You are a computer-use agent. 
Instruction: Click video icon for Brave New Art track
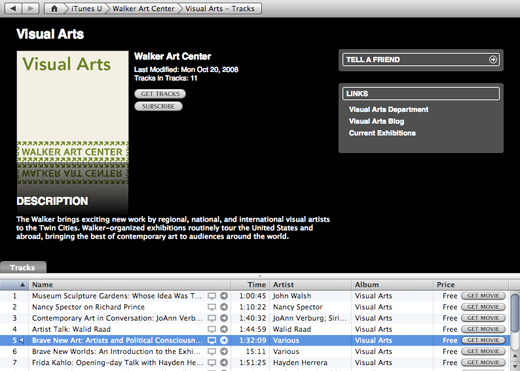click(x=212, y=340)
